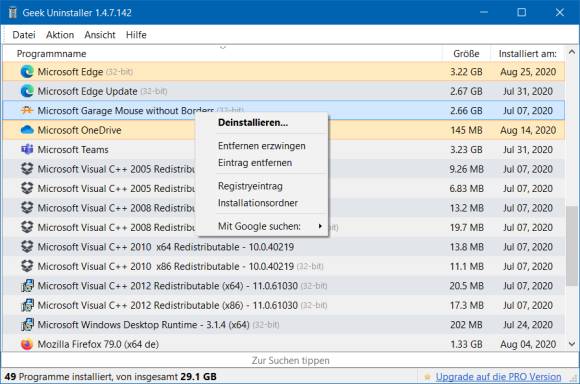Sort by Installiert am column header

[x=527, y=54]
